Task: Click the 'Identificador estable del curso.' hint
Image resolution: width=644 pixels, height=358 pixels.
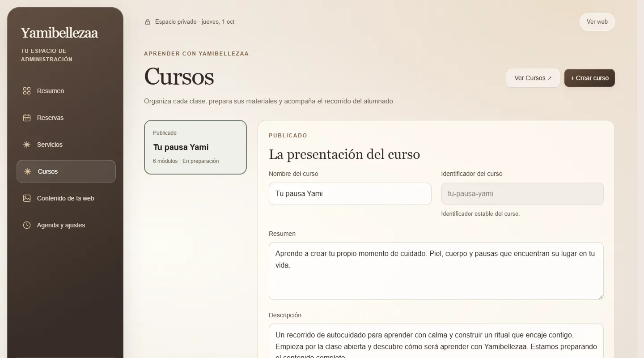Action: click(480, 214)
